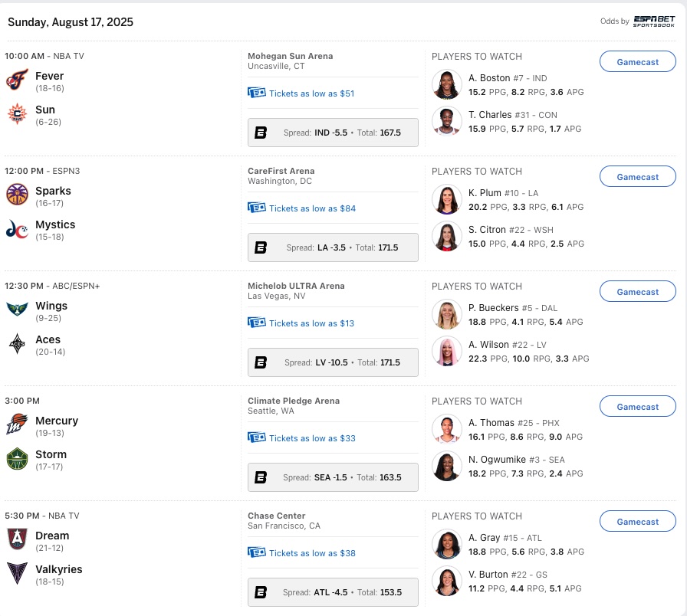Open P. Bueckers player name link
This screenshot has height=616, width=687.
pyautogui.click(x=493, y=308)
